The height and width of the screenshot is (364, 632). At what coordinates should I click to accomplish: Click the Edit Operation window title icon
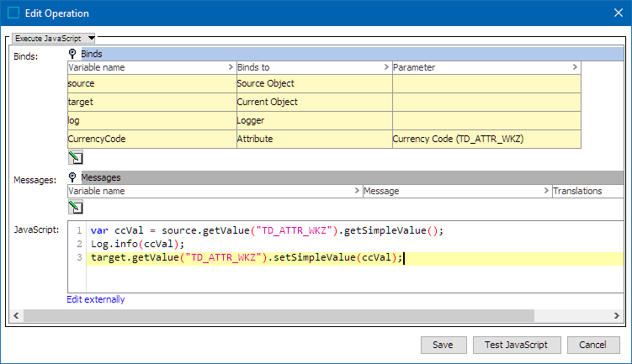pyautogui.click(x=13, y=13)
